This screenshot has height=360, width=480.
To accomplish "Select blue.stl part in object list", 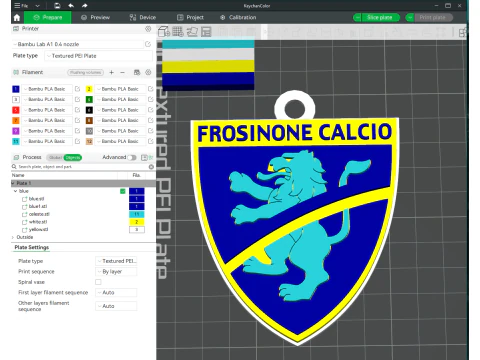I will pos(36,199).
